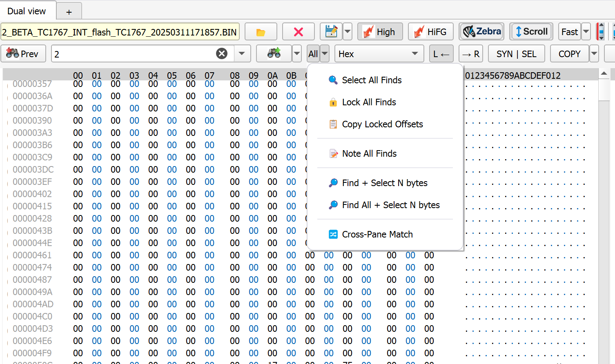Click the Fast button
The width and height of the screenshot is (615, 364).
tap(569, 32)
